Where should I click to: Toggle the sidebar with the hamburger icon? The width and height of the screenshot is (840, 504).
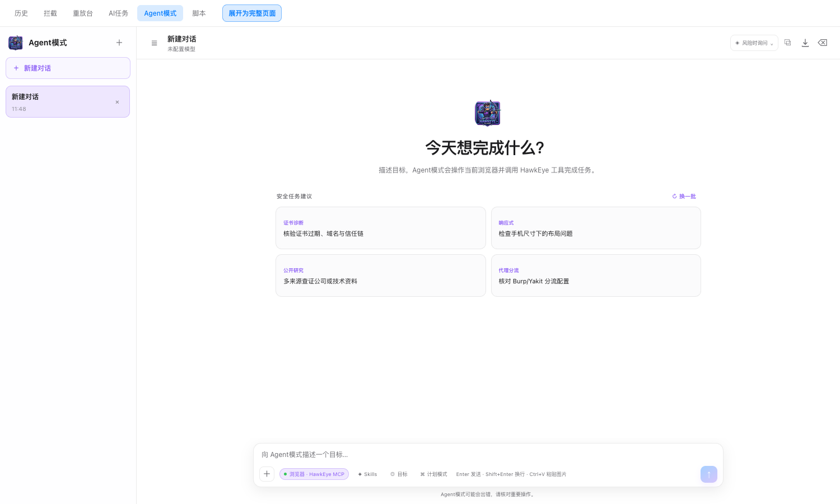pos(155,43)
